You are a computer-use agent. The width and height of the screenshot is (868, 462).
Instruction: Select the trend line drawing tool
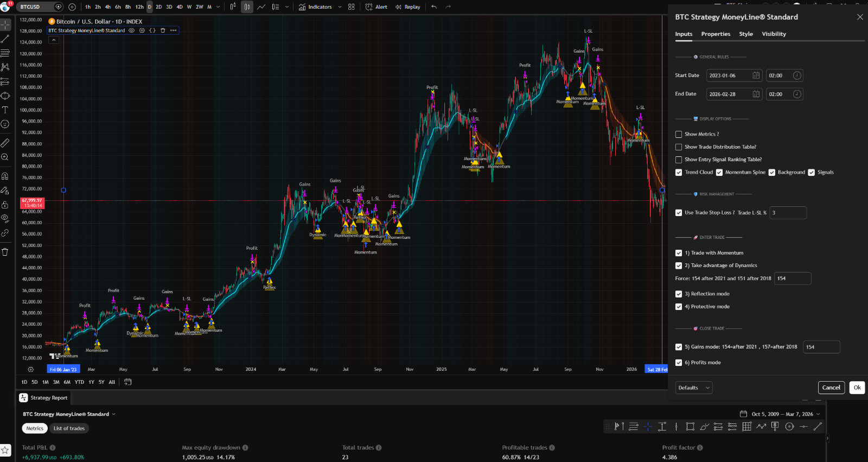(5, 39)
